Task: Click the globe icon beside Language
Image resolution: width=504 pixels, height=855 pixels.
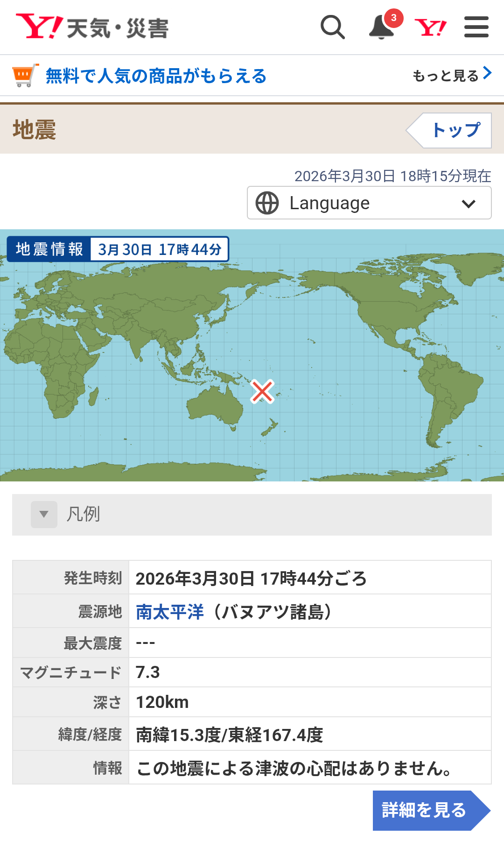Action: pos(267,203)
